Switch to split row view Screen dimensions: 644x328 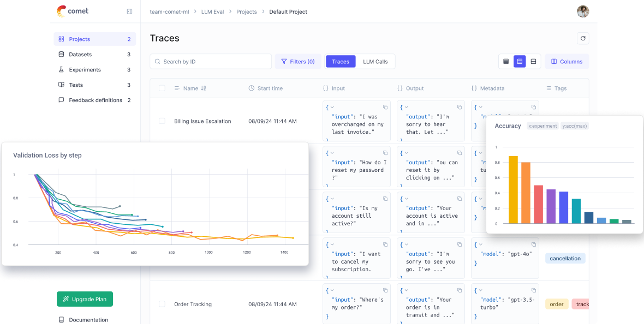(533, 61)
